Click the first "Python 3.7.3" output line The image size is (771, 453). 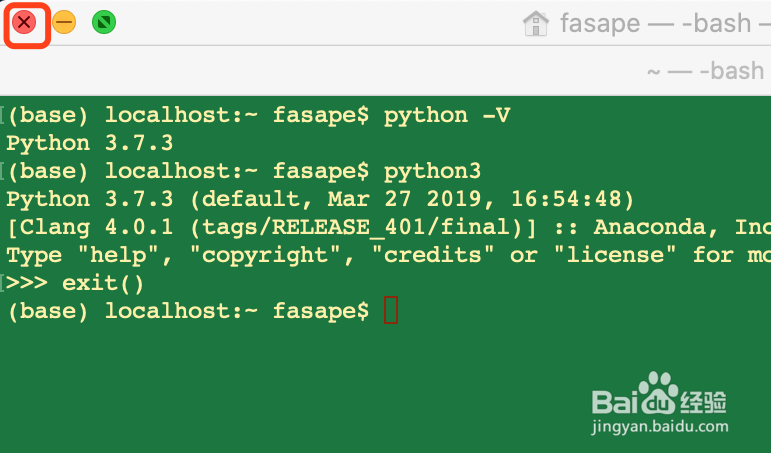(89, 143)
